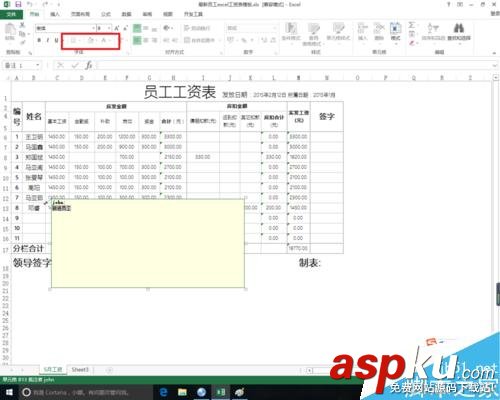
Task: Decrease font size with the smaller A
Action: coord(125,28)
